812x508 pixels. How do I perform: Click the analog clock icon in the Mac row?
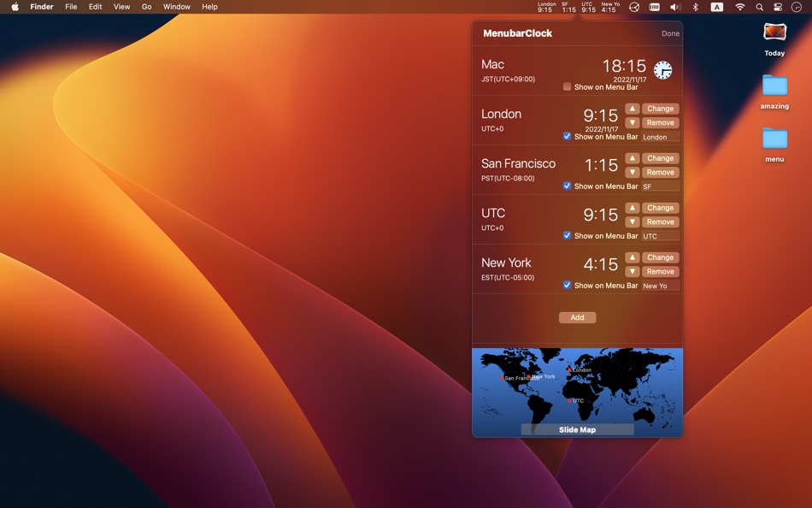pos(663,70)
